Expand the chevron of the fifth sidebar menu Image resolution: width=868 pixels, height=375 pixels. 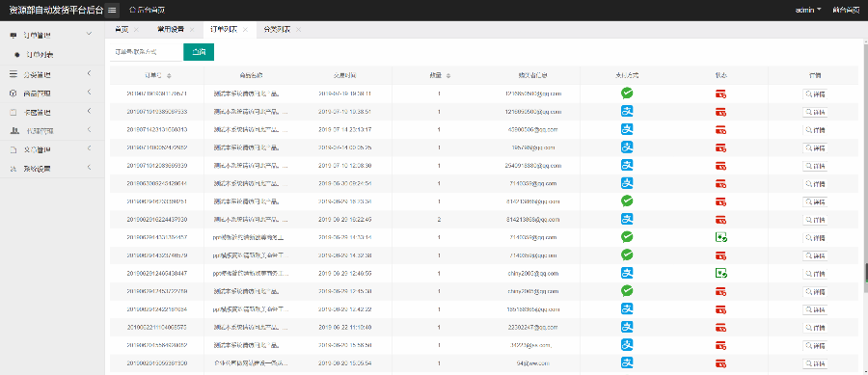[89, 130]
